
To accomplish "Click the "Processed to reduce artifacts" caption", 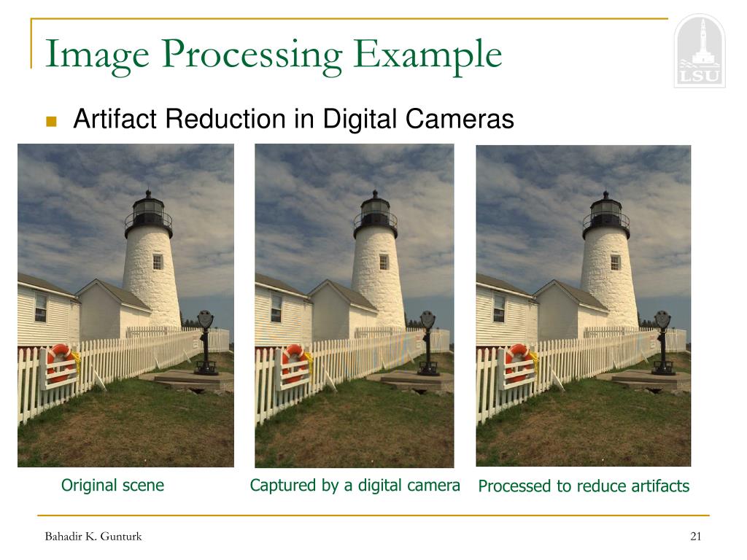I will tap(584, 486).
